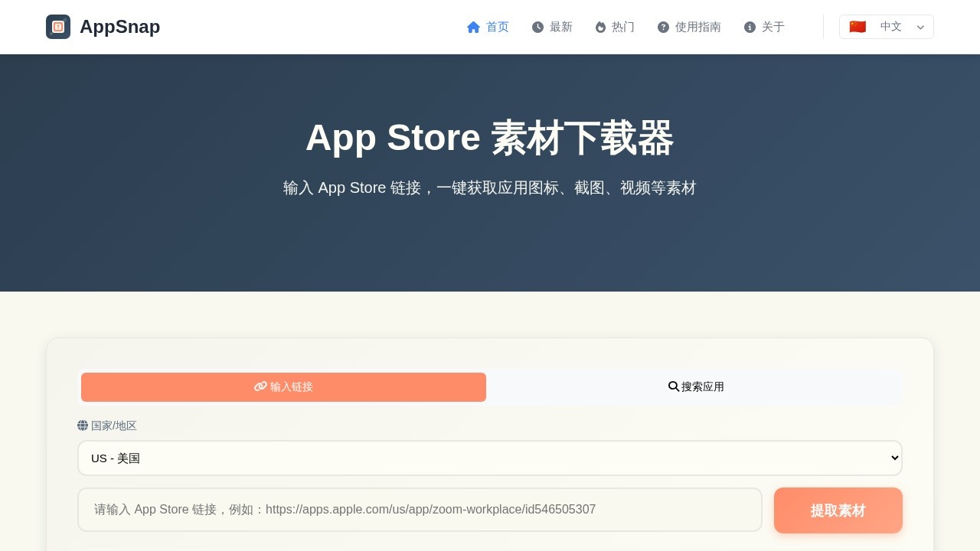The height and width of the screenshot is (551, 980).
Task: Click the AppSnap brand name text
Action: (x=119, y=27)
